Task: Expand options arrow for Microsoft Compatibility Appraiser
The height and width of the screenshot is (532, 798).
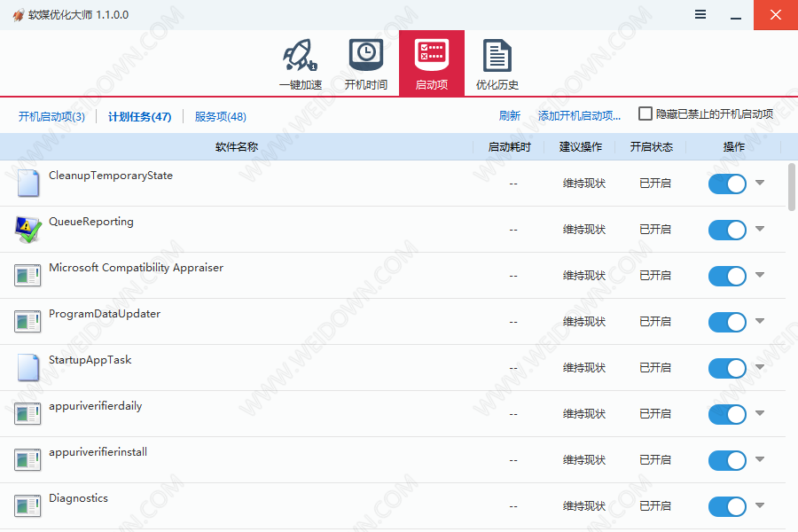Action: pos(760,275)
